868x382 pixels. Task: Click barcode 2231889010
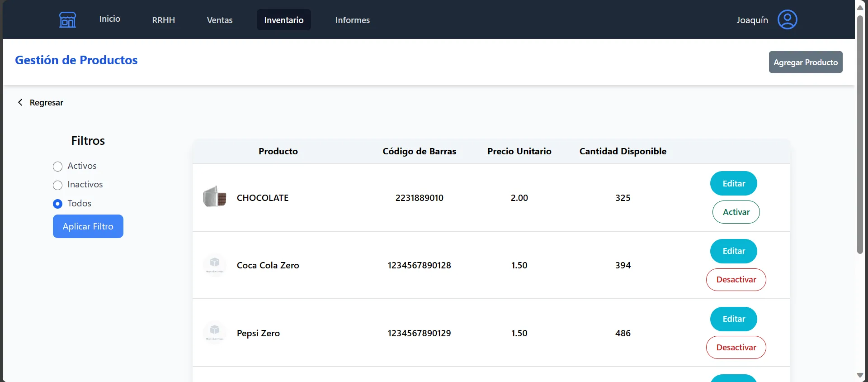420,198
